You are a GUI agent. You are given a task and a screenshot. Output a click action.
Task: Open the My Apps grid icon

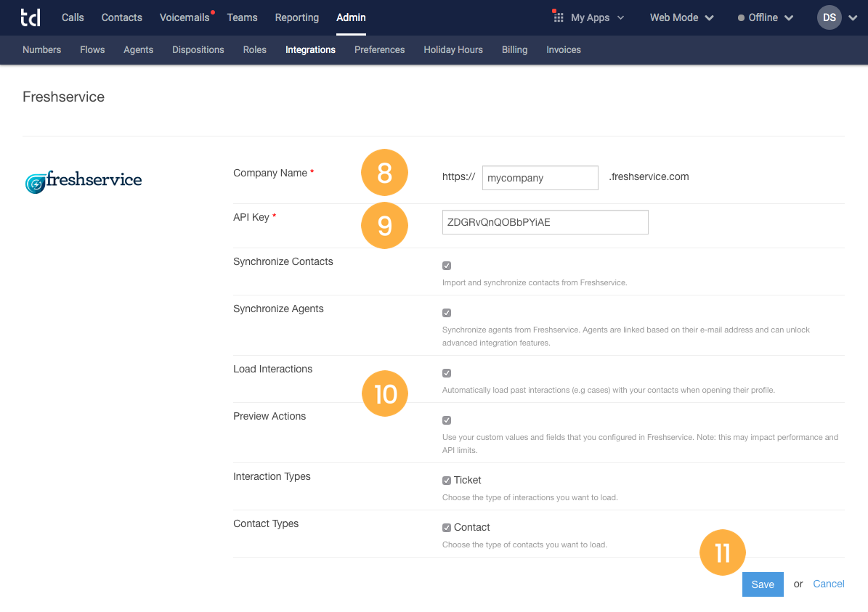coord(558,16)
